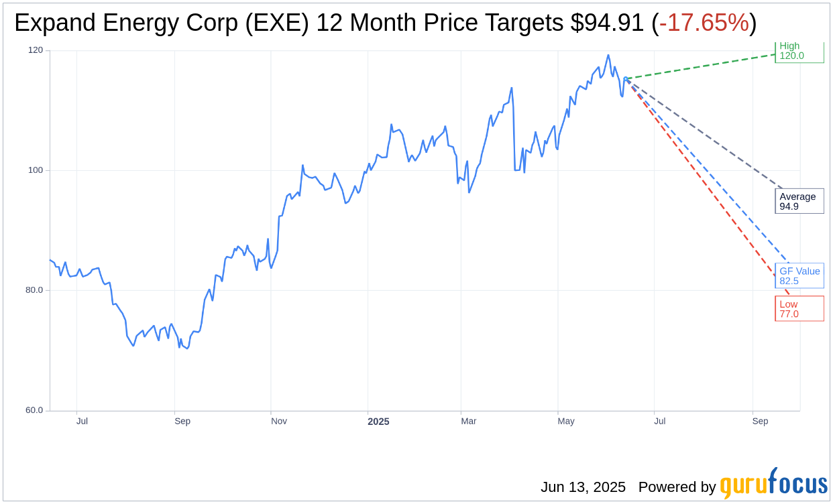Viewport: 833px width, 504px height.
Task: Click the 120 y-axis value
Action: tap(36, 50)
